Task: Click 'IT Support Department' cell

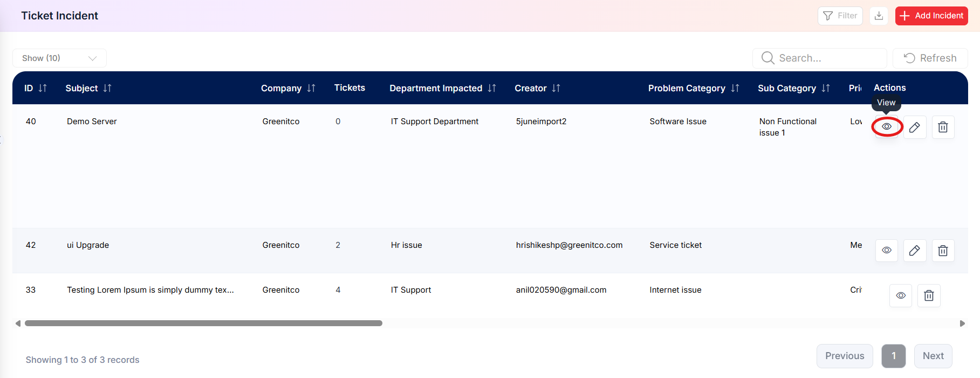Action: [435, 122]
